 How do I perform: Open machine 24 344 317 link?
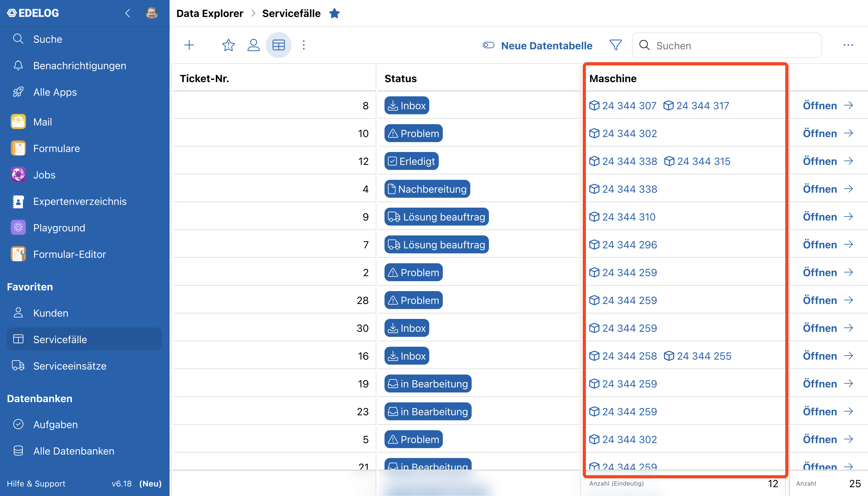tap(696, 105)
